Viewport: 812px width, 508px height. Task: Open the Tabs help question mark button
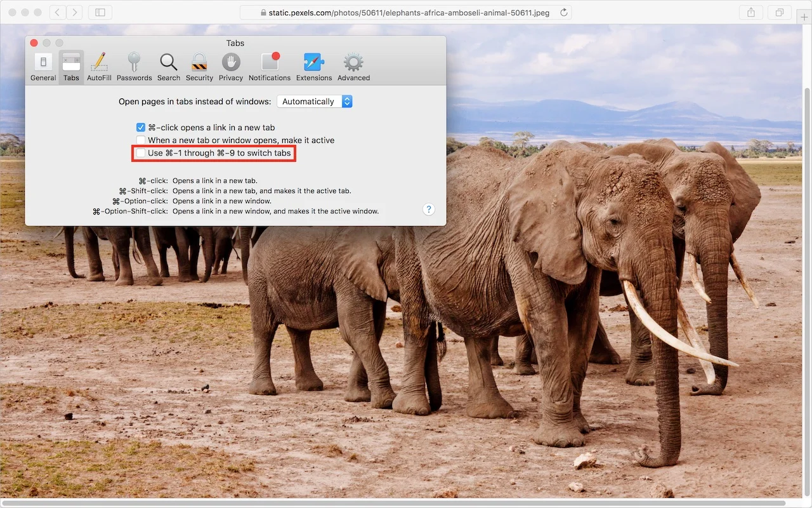point(429,210)
